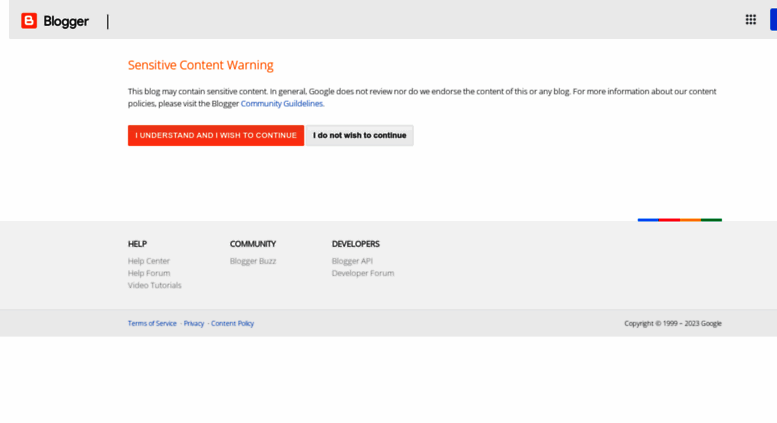View the Content Policy link
Screen dimensions: 777x423
coord(232,323)
